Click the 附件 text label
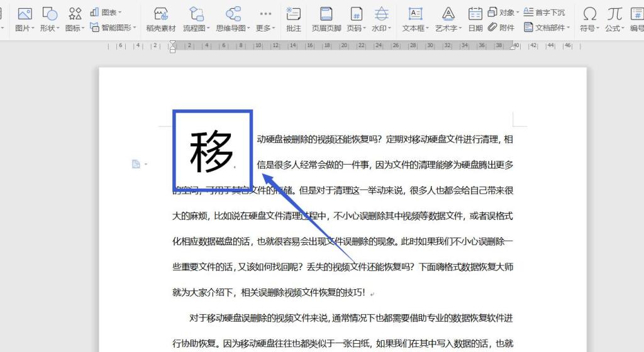The height and width of the screenshot is (352, 644). [x=507, y=28]
